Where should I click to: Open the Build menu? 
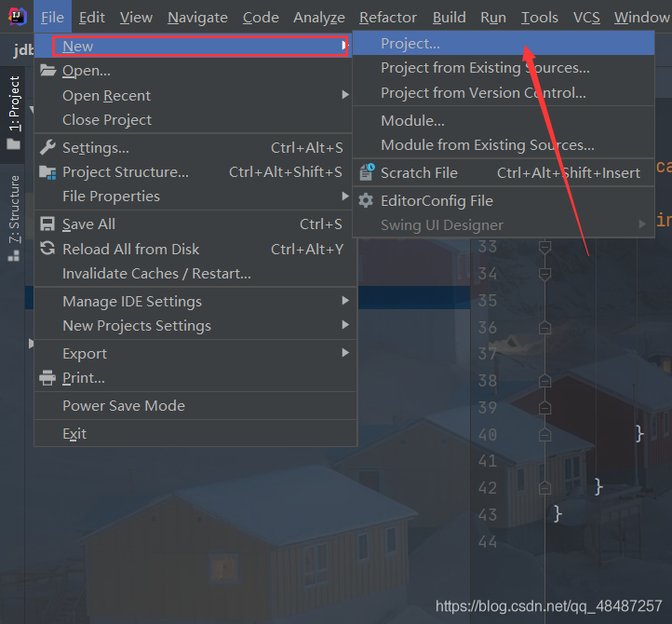450,17
